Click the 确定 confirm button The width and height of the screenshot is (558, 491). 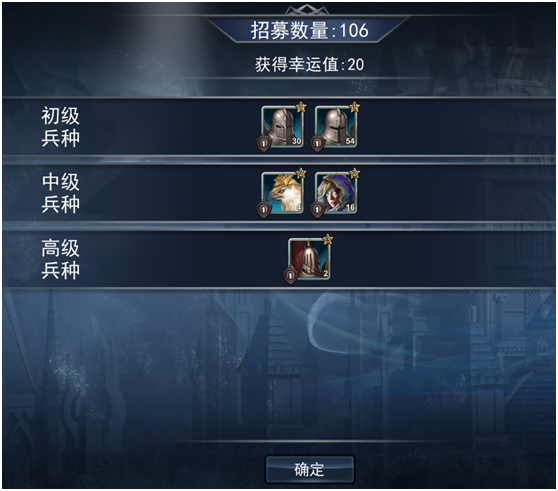pyautogui.click(x=310, y=469)
